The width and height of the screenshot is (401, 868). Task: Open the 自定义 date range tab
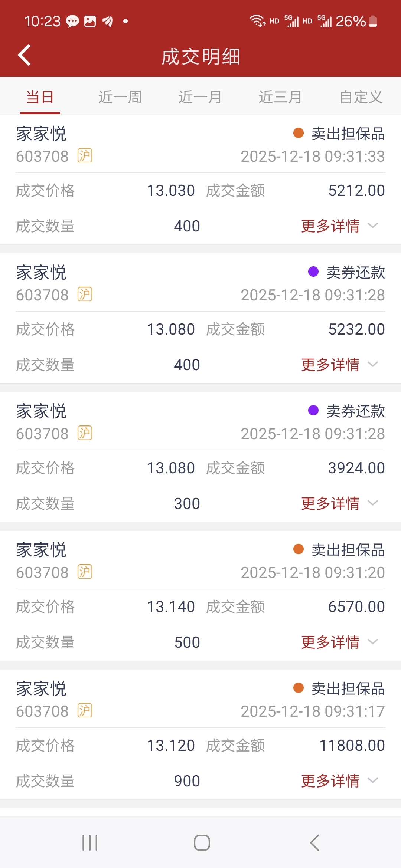(361, 97)
